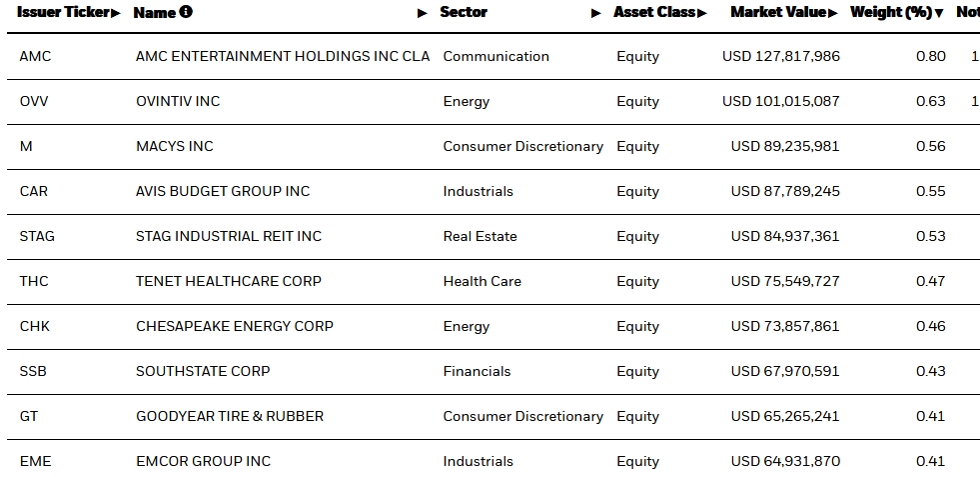This screenshot has height=477, width=980.
Task: Sort by the Weight (%) header label
Action: click(890, 13)
